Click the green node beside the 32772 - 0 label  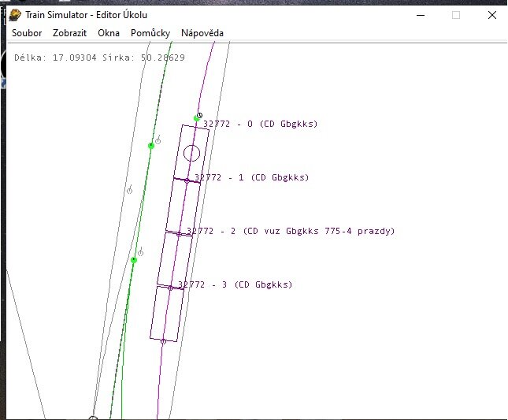point(197,118)
